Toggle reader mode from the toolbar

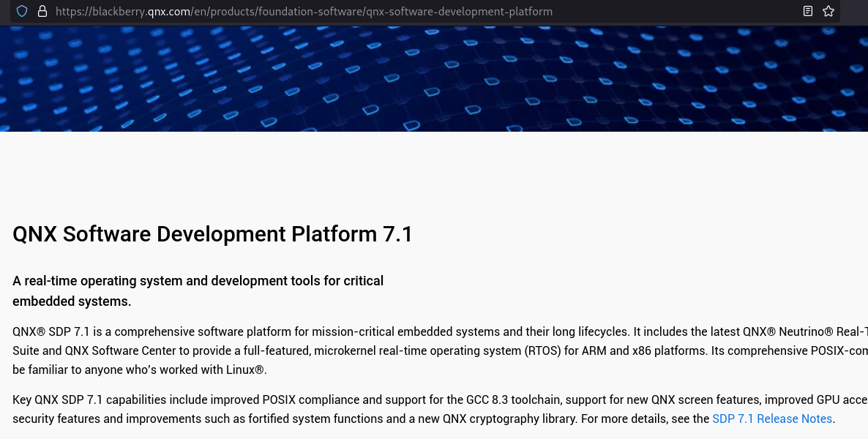pyautogui.click(x=807, y=11)
